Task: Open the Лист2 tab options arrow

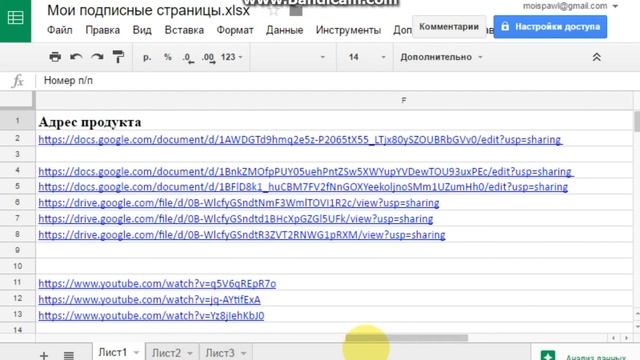Action: pyautogui.click(x=190, y=353)
